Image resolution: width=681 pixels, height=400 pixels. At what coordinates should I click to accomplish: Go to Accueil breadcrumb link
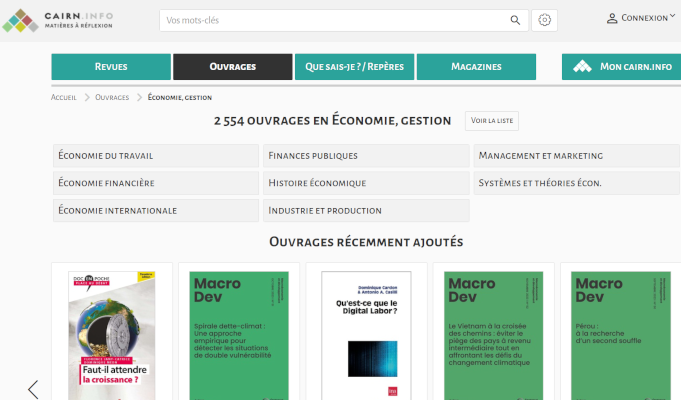63,97
